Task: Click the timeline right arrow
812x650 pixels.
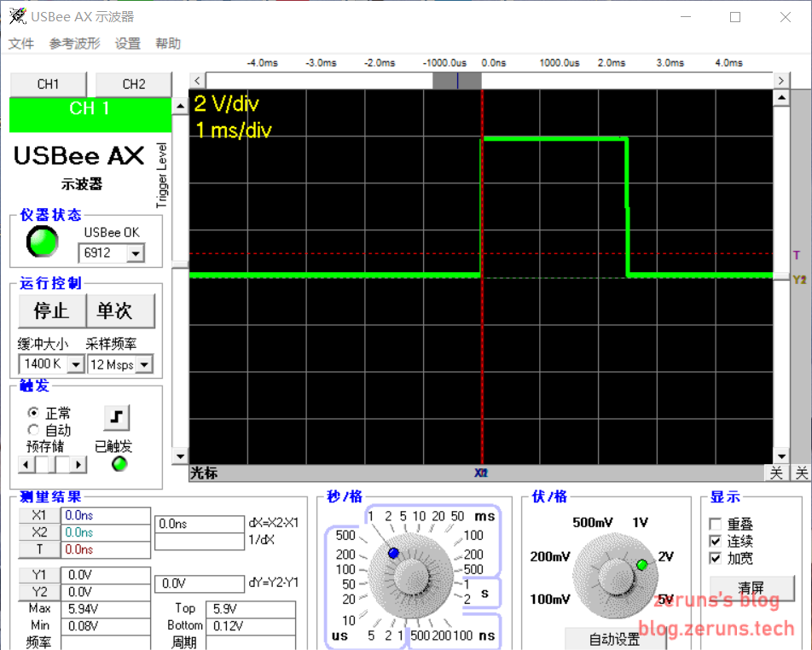Action: coord(781,81)
